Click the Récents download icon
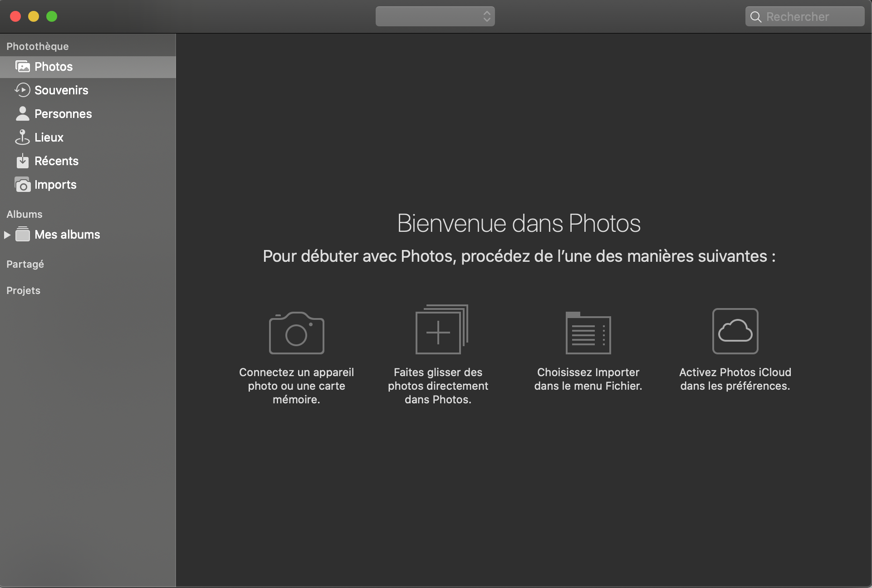Screen dimensions: 872x588 pyautogui.click(x=22, y=161)
